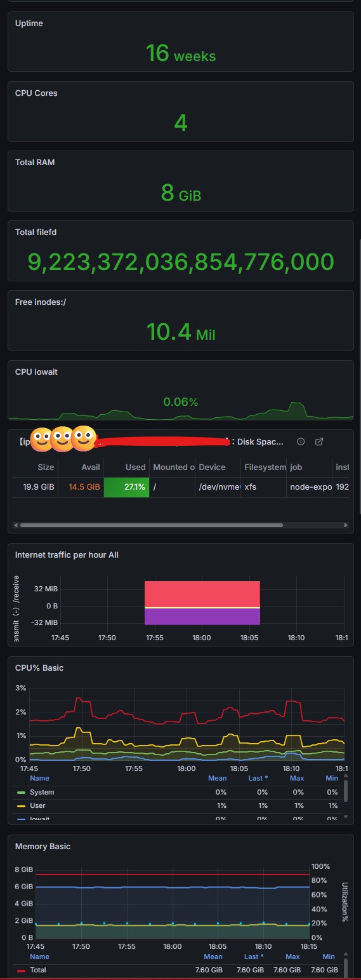The width and height of the screenshot is (361, 980).
Task: Click the red receive traffic bar
Action: pos(202,594)
